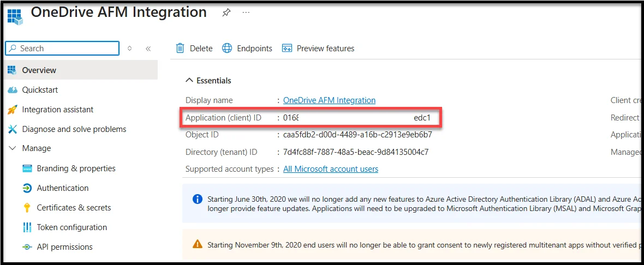Screen dimensions: 644x265
Task: Click the Endpoints globe icon
Action: coord(226,49)
